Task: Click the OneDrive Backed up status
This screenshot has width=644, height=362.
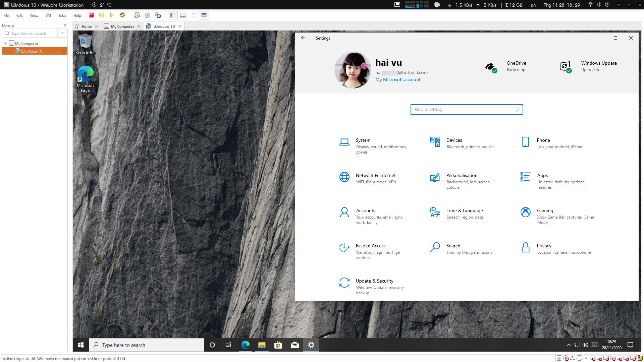Action: click(506, 66)
